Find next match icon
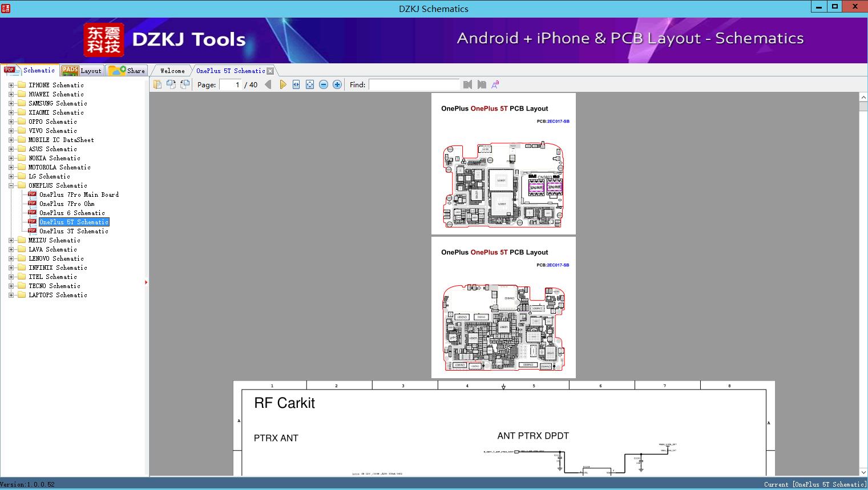Screen dimensions: 868x490 point(482,84)
